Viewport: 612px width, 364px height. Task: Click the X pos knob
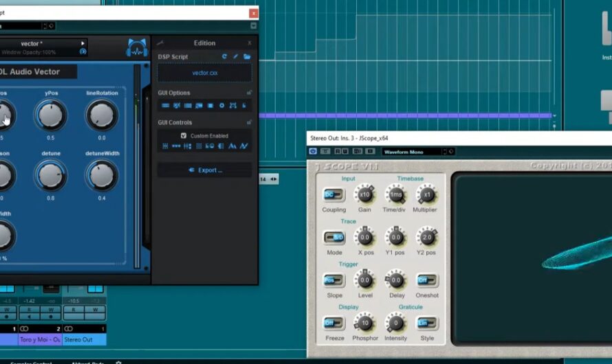coord(365,238)
